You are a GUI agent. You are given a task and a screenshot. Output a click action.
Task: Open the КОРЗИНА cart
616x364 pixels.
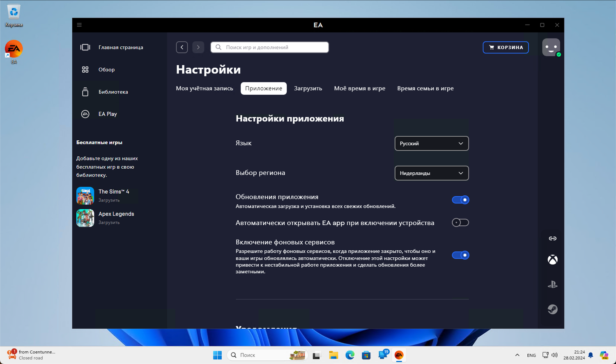coord(506,47)
